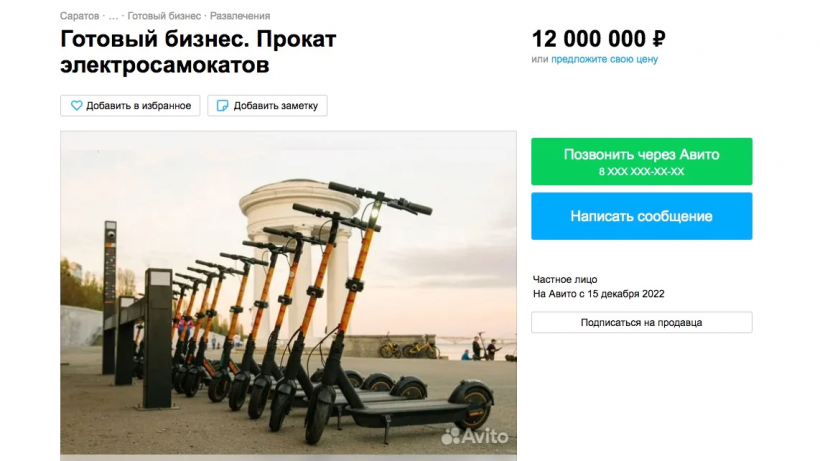Screen dimensions: 820x461
Task: Click Добавить заметку button label
Action: click(x=276, y=106)
